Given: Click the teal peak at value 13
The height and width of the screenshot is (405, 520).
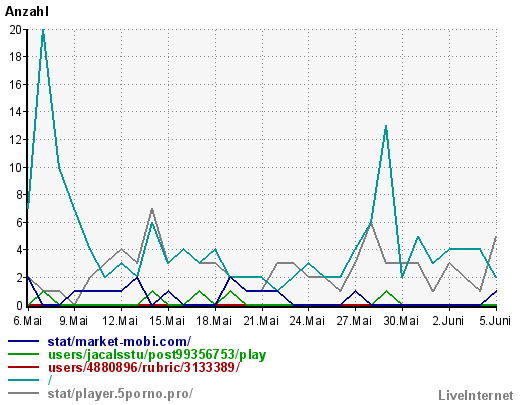Looking at the screenshot, I should click(386, 126).
